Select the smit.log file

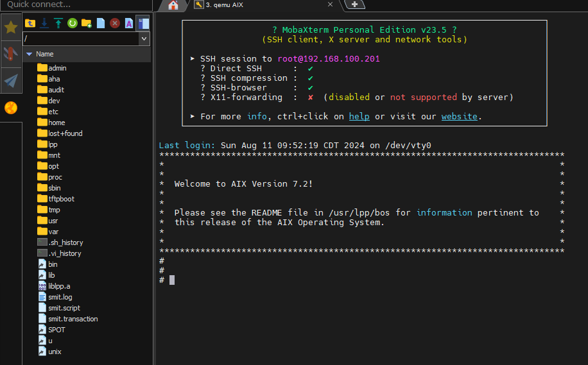pyautogui.click(x=55, y=297)
